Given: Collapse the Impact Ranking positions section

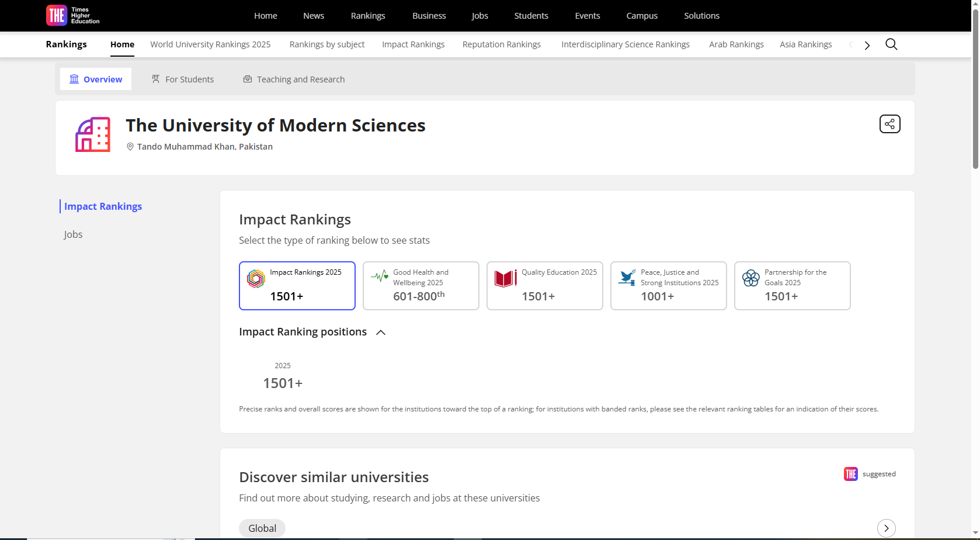Looking at the screenshot, I should point(381,333).
